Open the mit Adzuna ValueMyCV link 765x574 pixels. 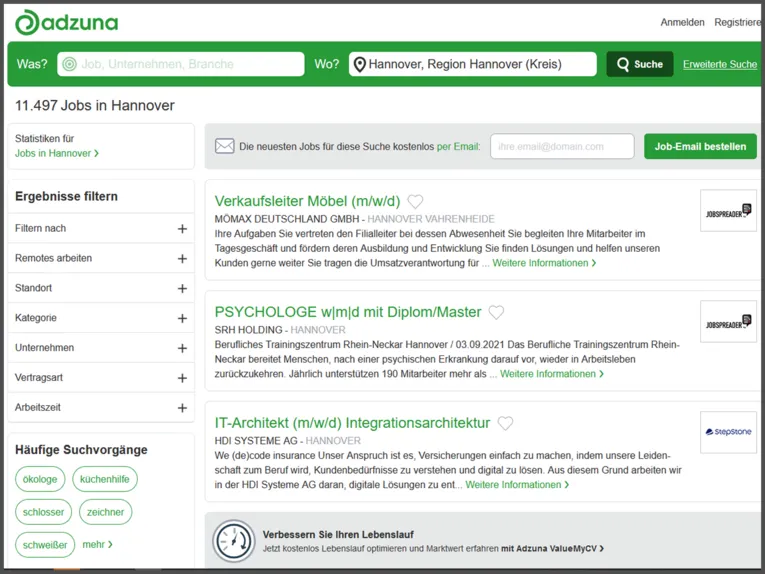pyautogui.click(x=552, y=549)
